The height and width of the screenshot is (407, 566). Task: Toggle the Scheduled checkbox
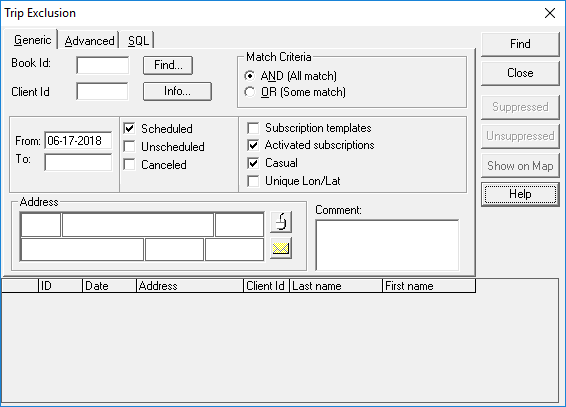pyautogui.click(x=129, y=128)
